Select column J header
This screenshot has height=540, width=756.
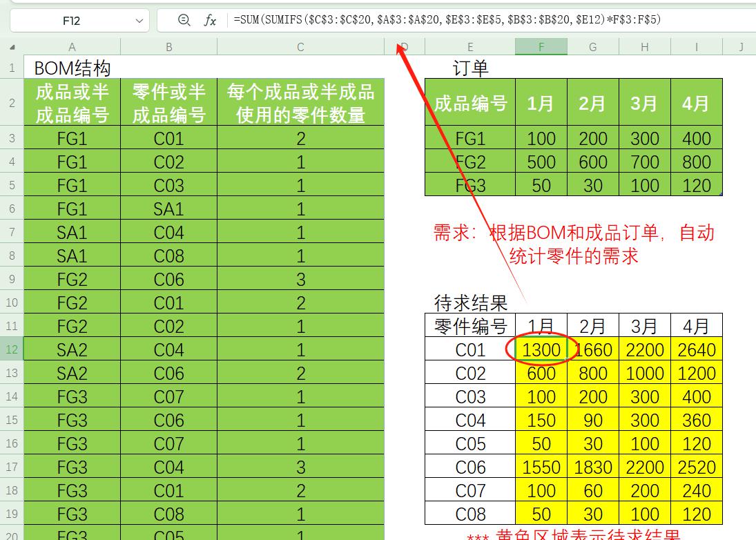point(740,47)
